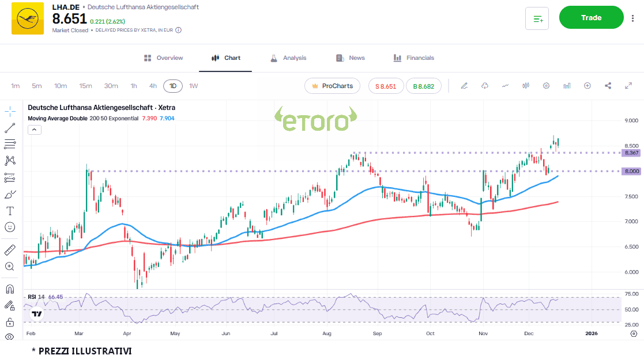The image size is (644, 357).
Task: Collapse the indicator legend chevron
Action: [x=34, y=130]
